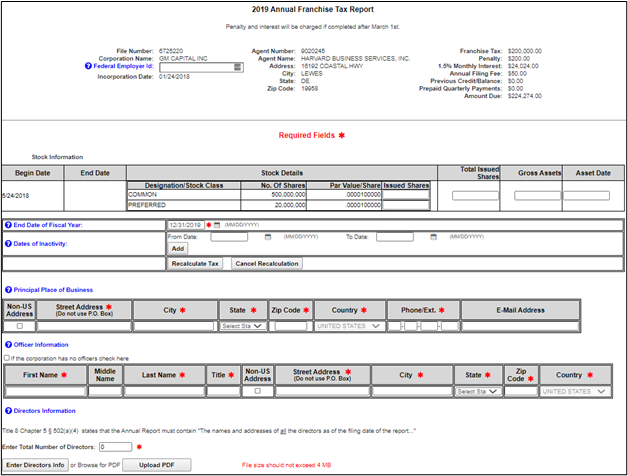
Task: Expand the officer State dropdown
Action: coord(475,391)
